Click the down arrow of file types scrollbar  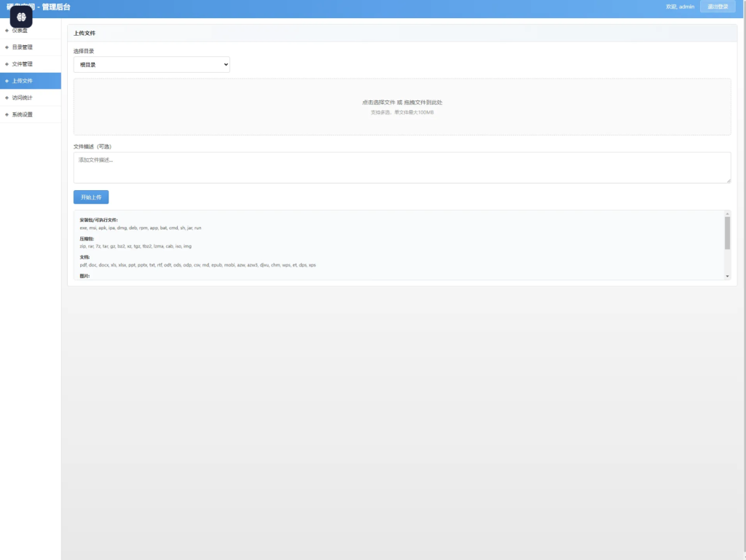tap(727, 277)
